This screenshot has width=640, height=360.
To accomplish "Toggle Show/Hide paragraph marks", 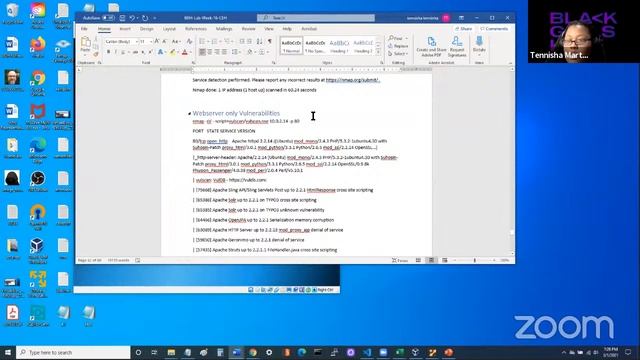I will (x=270, y=42).
